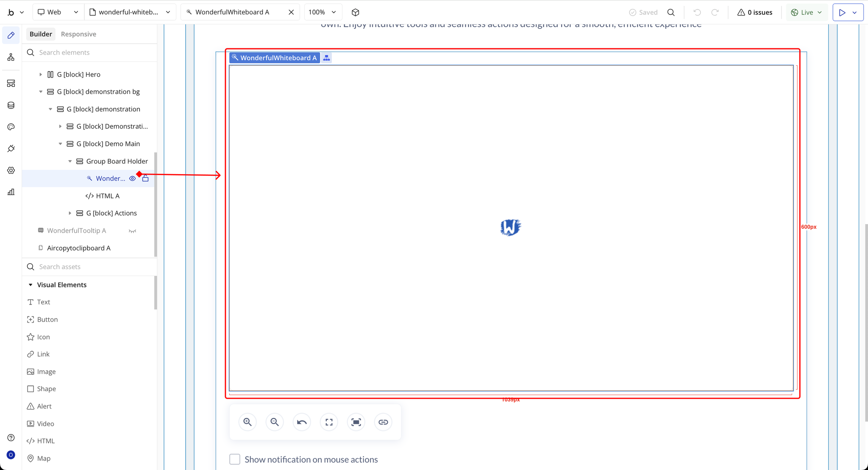
Task: Open the 100% zoom level dropdown
Action: 322,12
